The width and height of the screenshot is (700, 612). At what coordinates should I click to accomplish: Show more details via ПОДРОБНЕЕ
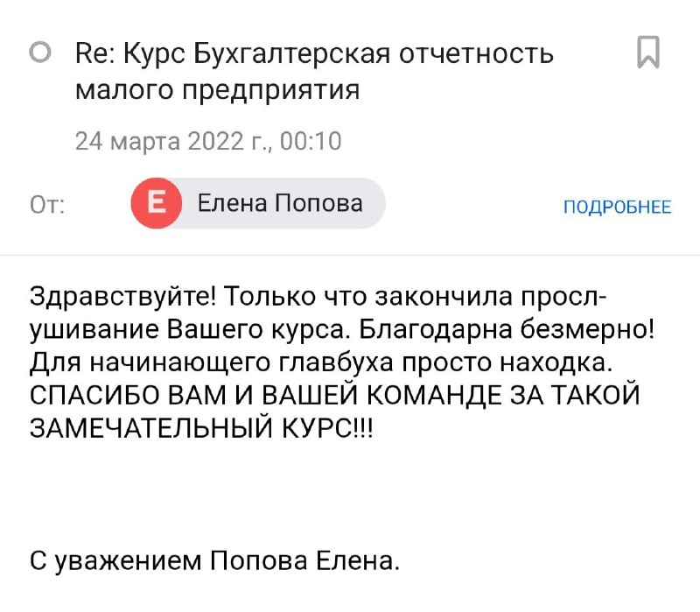(618, 208)
